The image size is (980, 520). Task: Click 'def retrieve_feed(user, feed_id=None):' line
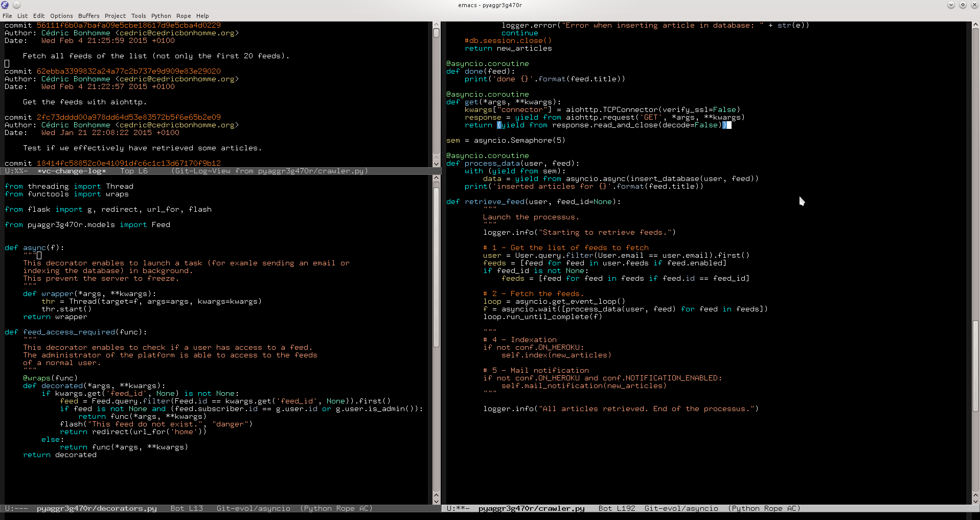[534, 201]
